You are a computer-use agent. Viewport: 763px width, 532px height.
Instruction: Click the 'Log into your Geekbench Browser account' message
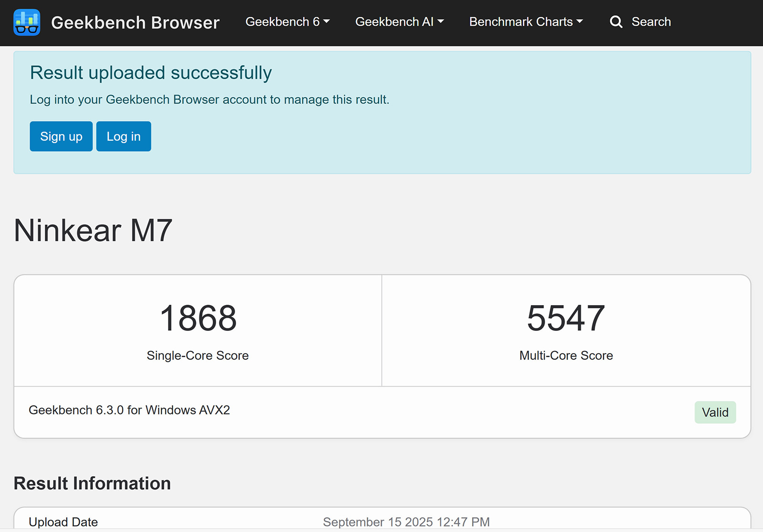click(209, 100)
